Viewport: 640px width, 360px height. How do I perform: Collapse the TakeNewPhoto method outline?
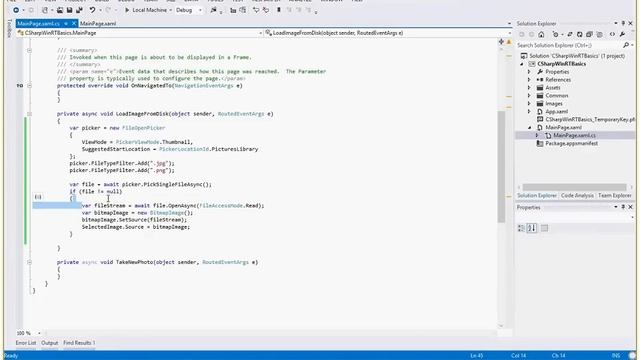click(29, 262)
